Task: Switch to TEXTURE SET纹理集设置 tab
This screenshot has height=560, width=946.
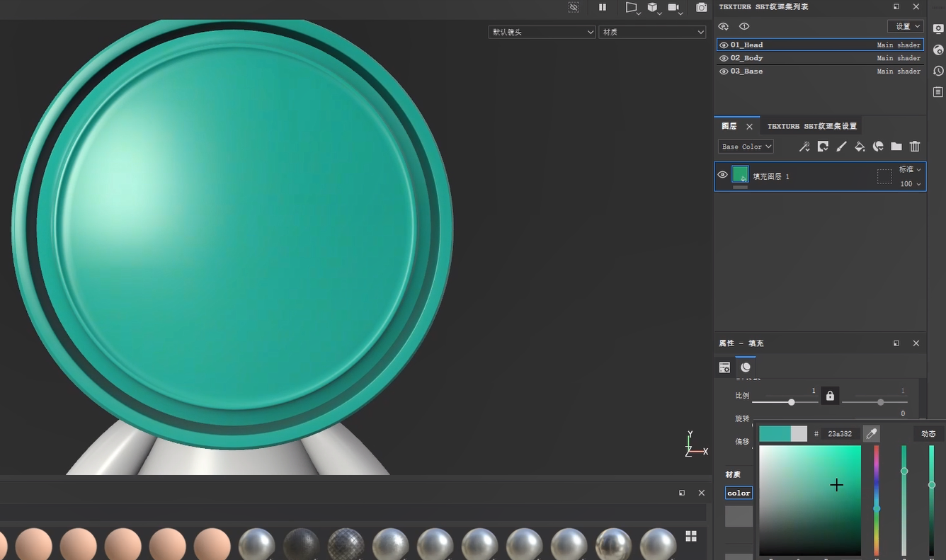Action: tap(811, 126)
